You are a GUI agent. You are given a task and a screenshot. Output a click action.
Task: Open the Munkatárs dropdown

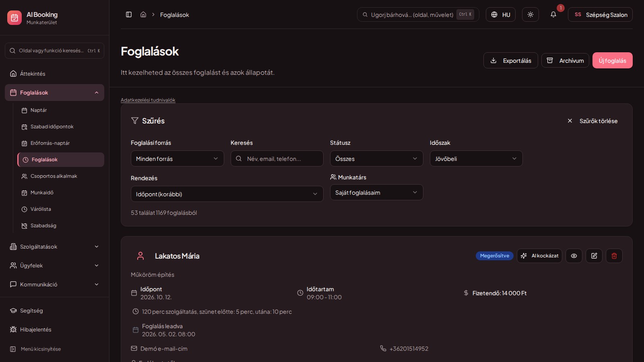coord(376,192)
